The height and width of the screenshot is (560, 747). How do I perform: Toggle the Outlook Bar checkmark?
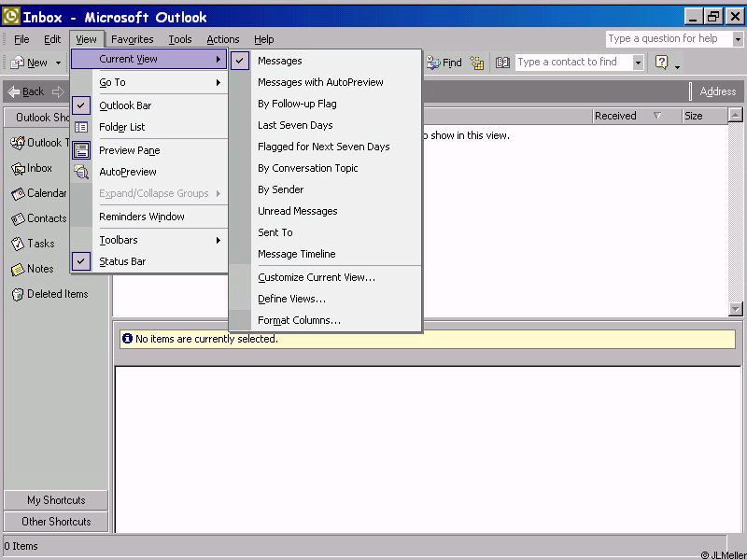pyautogui.click(x=81, y=105)
